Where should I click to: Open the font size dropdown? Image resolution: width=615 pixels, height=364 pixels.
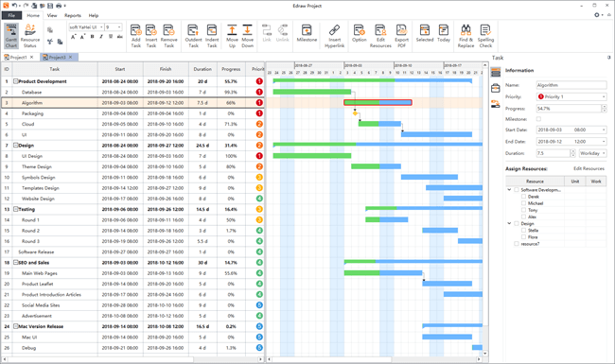(119, 27)
